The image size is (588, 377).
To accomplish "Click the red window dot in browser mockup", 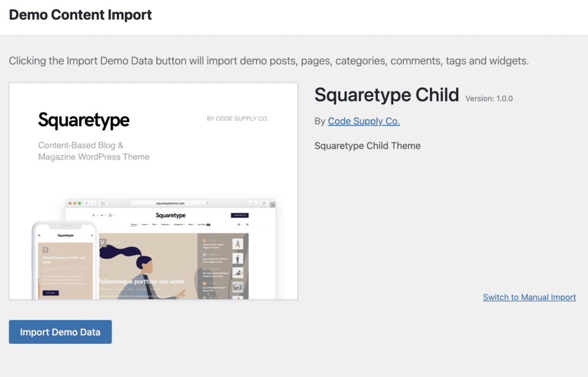I will 70,203.
